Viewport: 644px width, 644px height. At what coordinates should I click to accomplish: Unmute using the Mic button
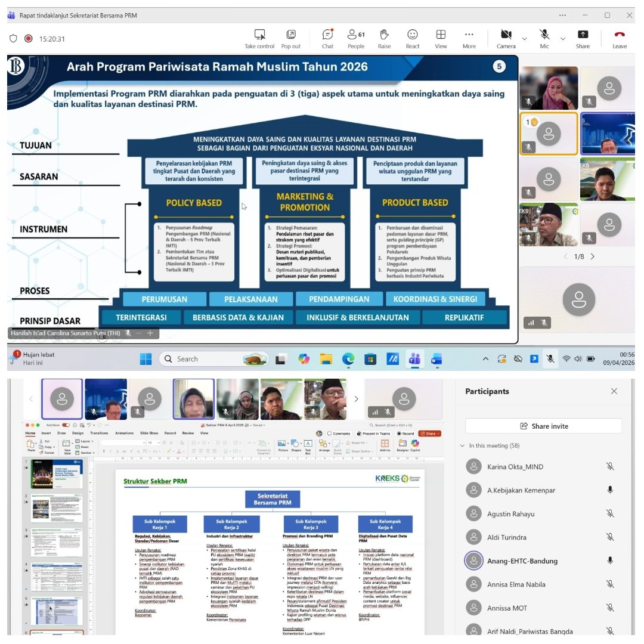(x=544, y=38)
